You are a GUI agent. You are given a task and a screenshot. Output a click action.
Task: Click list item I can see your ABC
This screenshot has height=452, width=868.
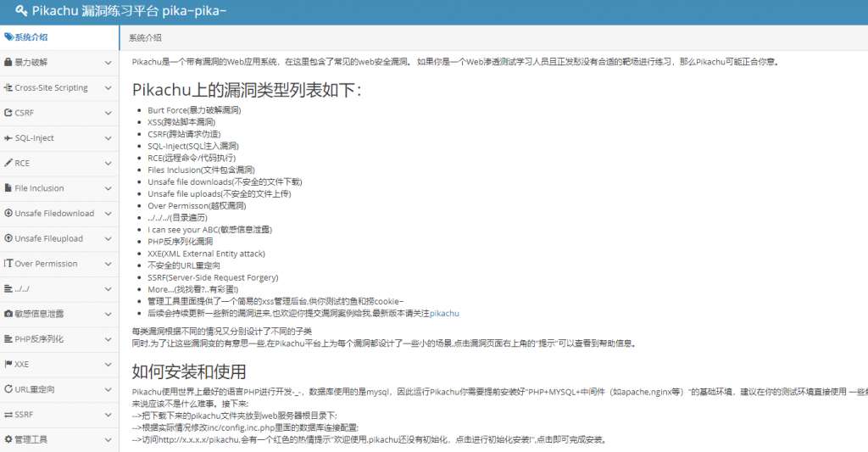(210, 229)
